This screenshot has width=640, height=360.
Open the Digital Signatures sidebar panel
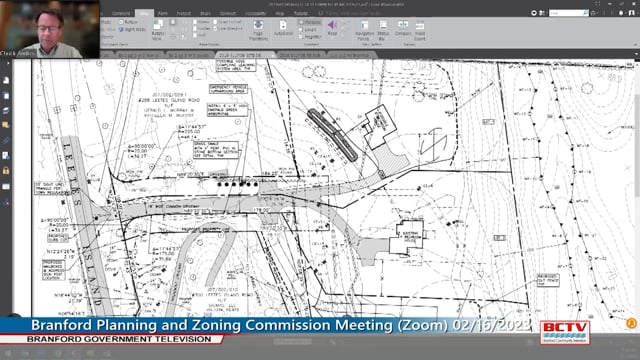point(6,156)
